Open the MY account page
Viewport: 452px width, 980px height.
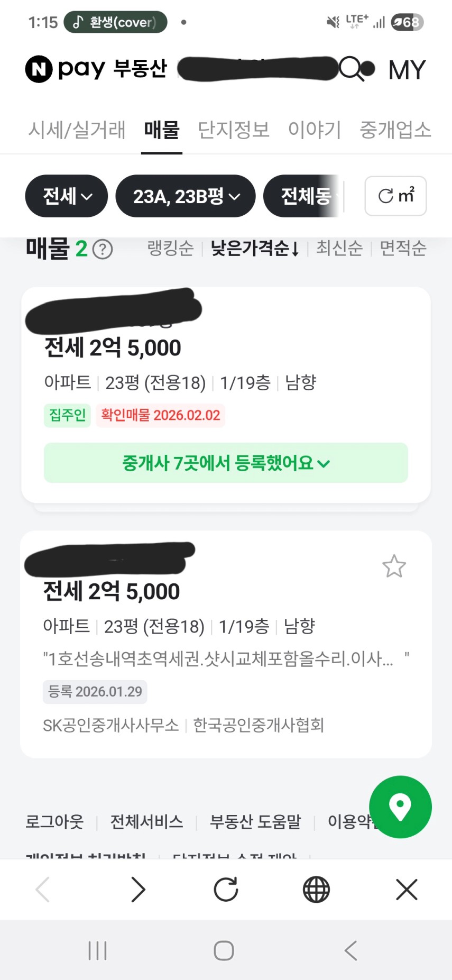click(x=407, y=70)
